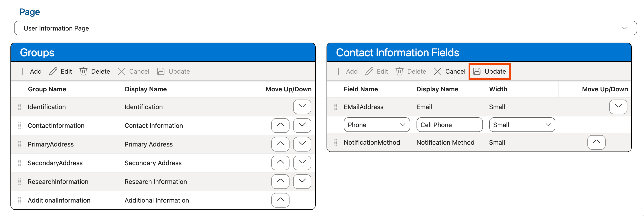The width and height of the screenshot is (644, 216).
Task: Move the ContactInformation group up
Action: [x=280, y=126]
